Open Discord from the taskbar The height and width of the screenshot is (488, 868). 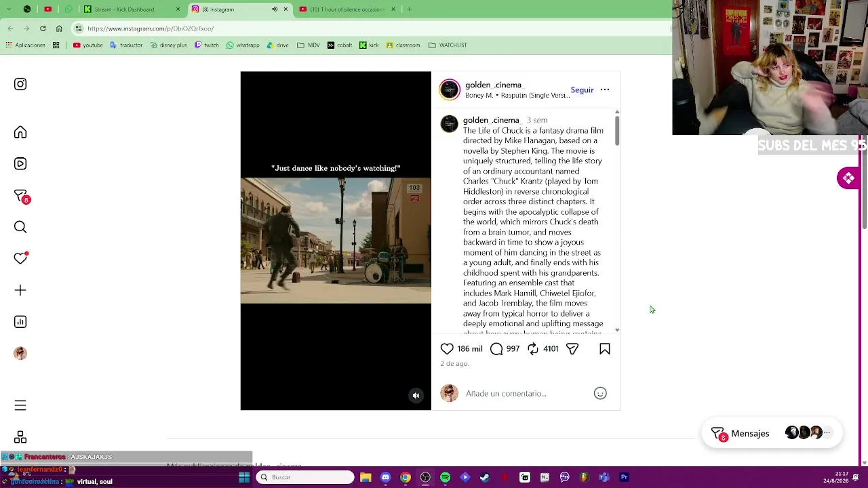[385, 477]
